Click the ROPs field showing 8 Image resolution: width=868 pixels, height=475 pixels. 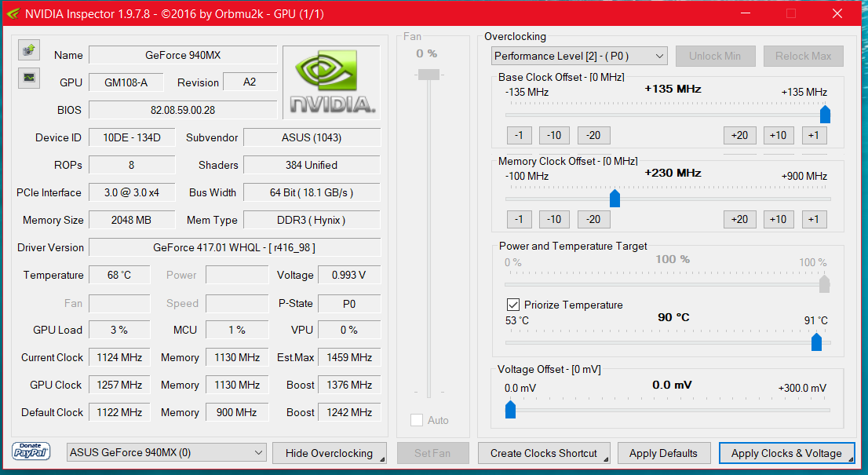coord(132,165)
